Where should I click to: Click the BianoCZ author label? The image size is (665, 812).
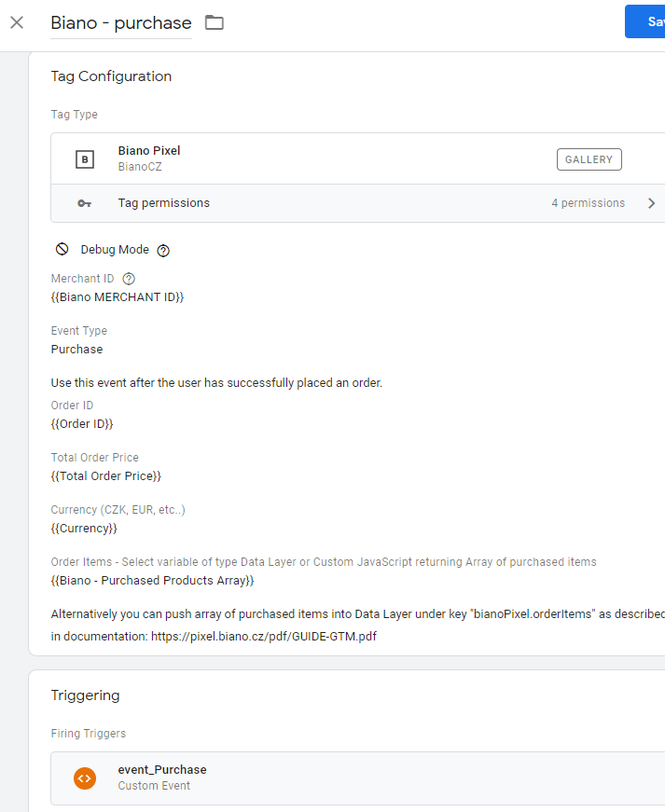click(140, 167)
